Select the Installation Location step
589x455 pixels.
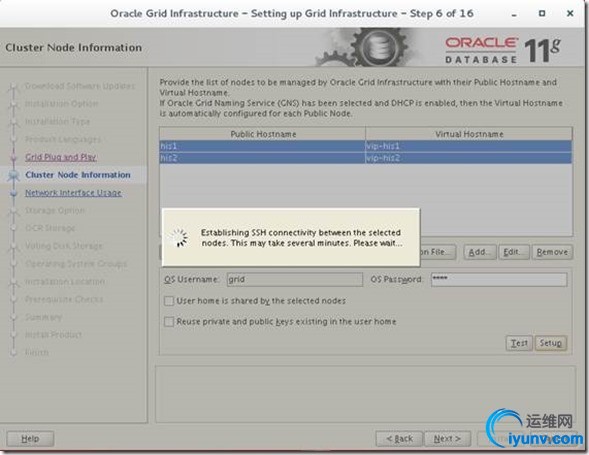(65, 281)
